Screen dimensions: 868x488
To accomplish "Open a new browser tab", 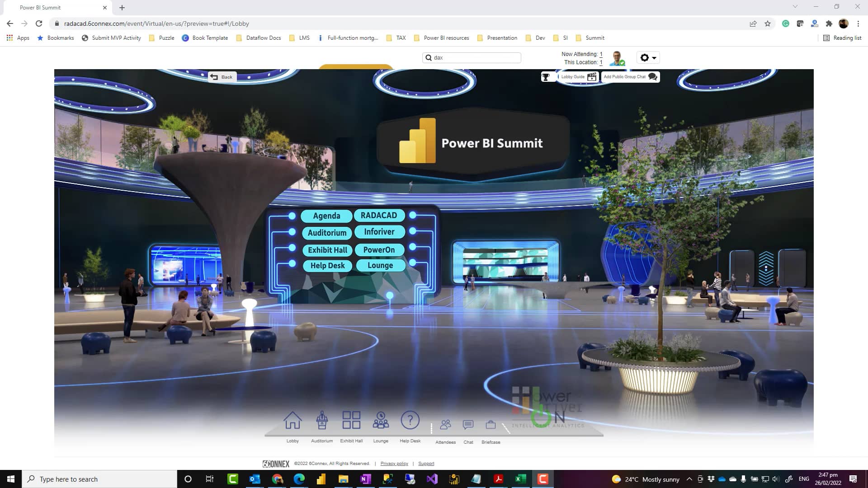I will point(122,7).
